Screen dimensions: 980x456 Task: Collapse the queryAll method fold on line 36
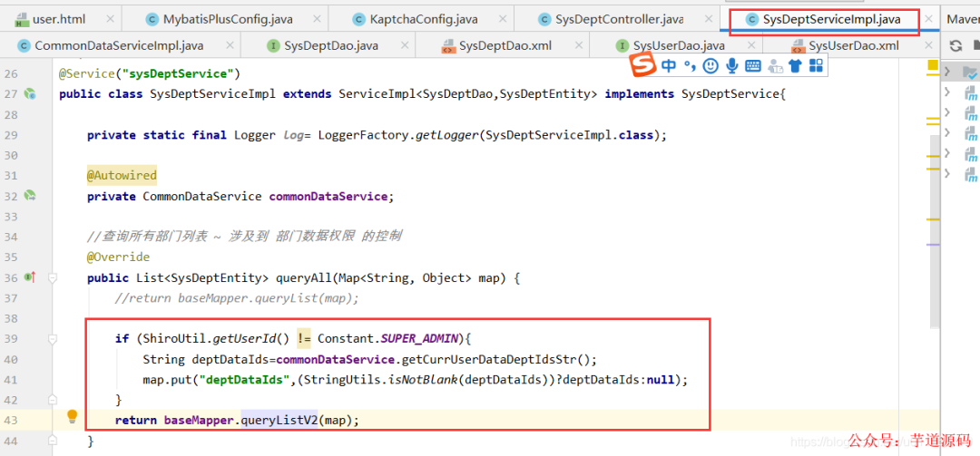[54, 277]
